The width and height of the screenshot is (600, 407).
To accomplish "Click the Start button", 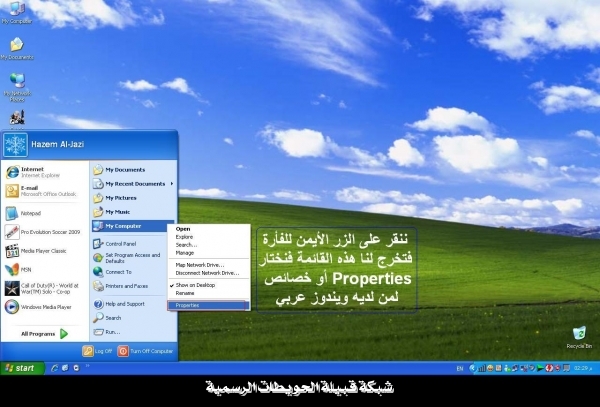I will pyautogui.click(x=22, y=368).
